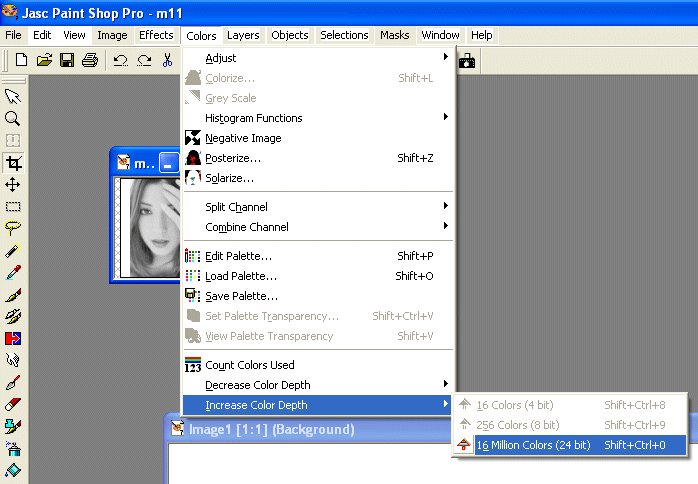Click the New file icon in toolbar
Screen dimensions: 698x484
[21, 61]
